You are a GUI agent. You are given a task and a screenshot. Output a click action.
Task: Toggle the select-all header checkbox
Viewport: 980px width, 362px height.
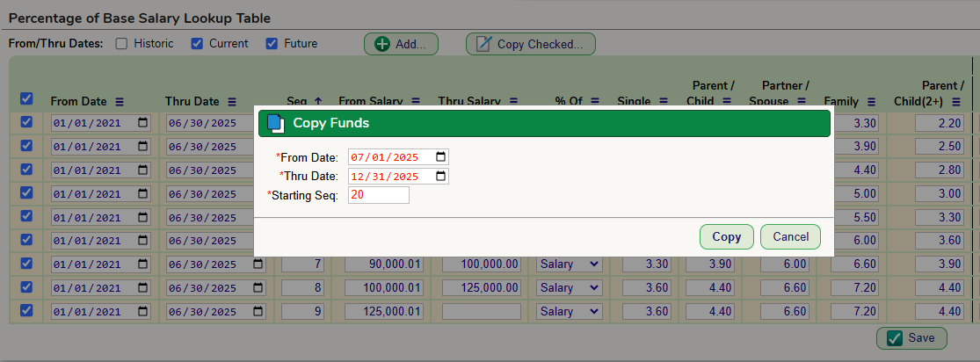26,98
